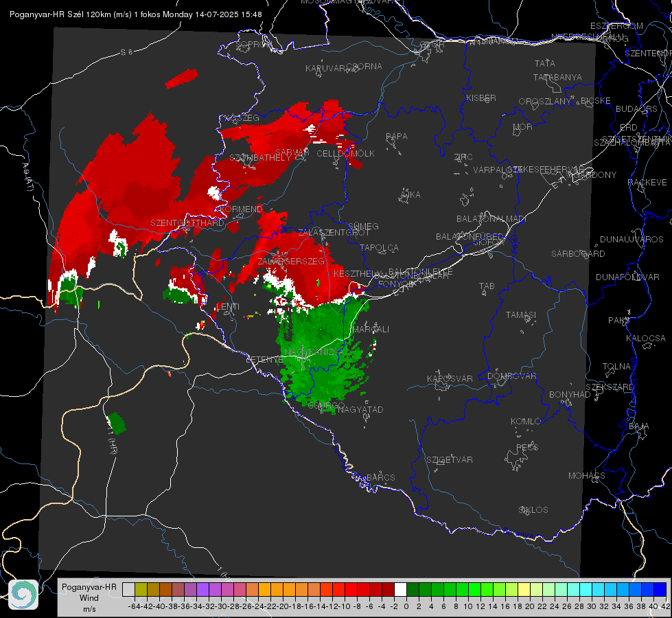Click the SZENTGOTTHARD city label
This screenshot has width=672, height=618.
coord(187,223)
